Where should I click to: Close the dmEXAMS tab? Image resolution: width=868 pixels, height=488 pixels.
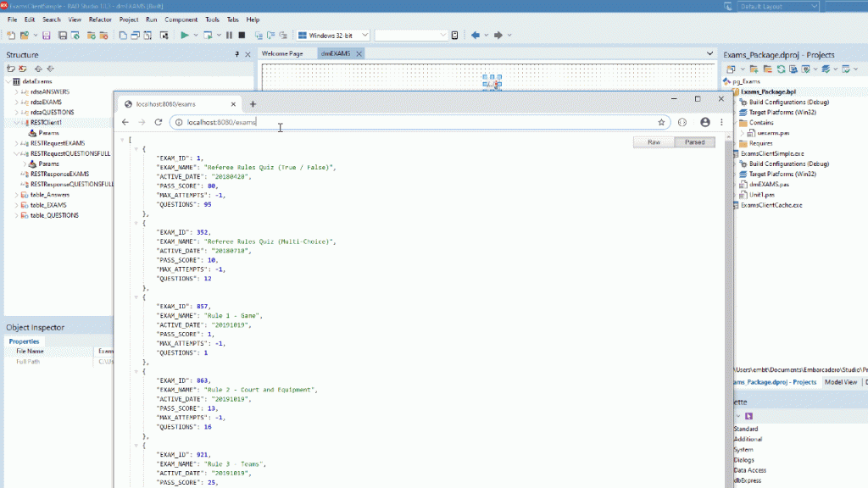pyautogui.click(x=359, y=53)
